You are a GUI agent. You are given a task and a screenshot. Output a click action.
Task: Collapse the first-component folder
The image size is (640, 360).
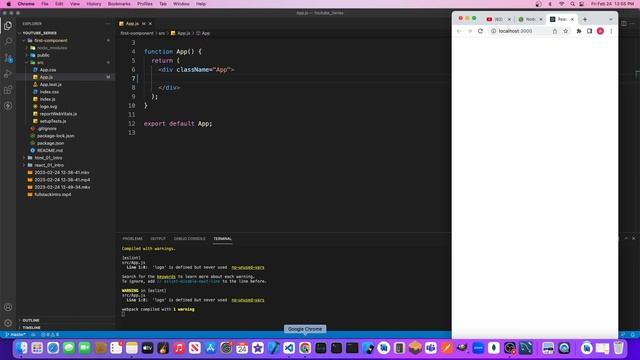pyautogui.click(x=24, y=40)
